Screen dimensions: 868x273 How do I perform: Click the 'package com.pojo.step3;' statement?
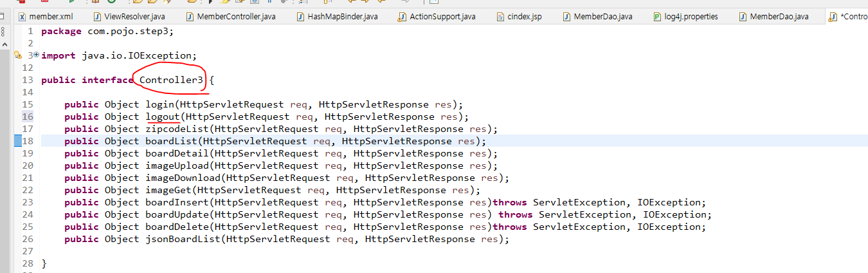point(107,31)
